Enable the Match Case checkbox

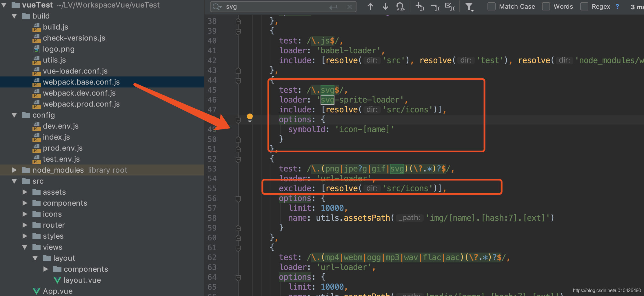coord(491,6)
